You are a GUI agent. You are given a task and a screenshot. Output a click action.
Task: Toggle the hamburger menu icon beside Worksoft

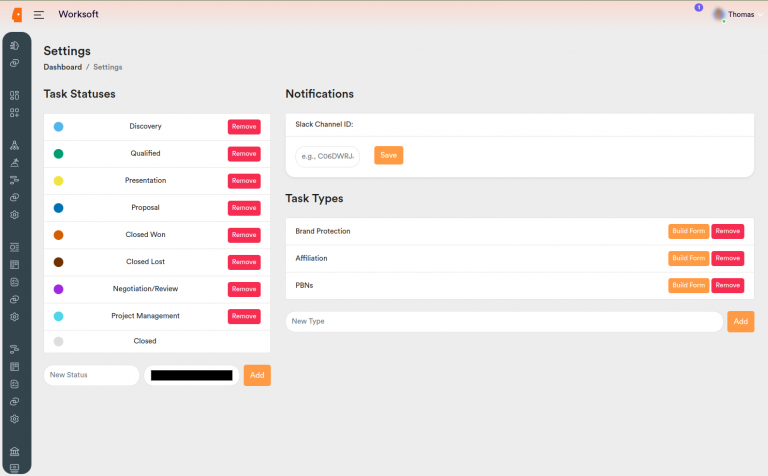click(x=39, y=15)
